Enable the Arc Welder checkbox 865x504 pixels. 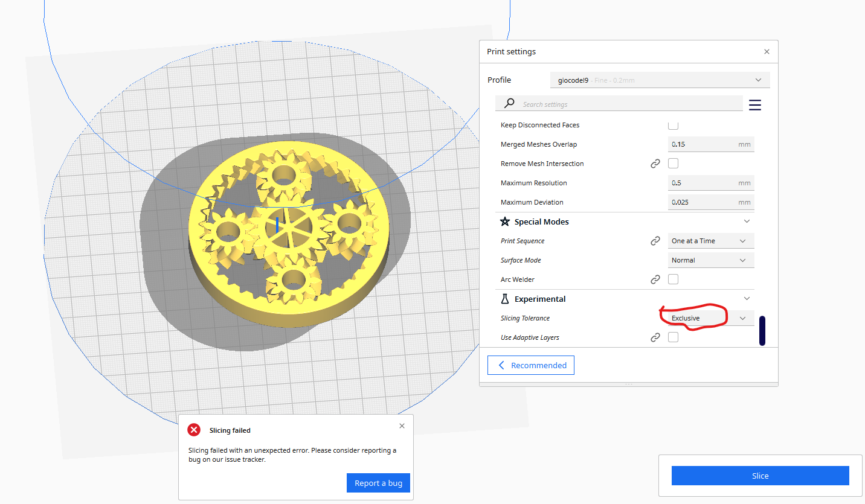click(673, 279)
